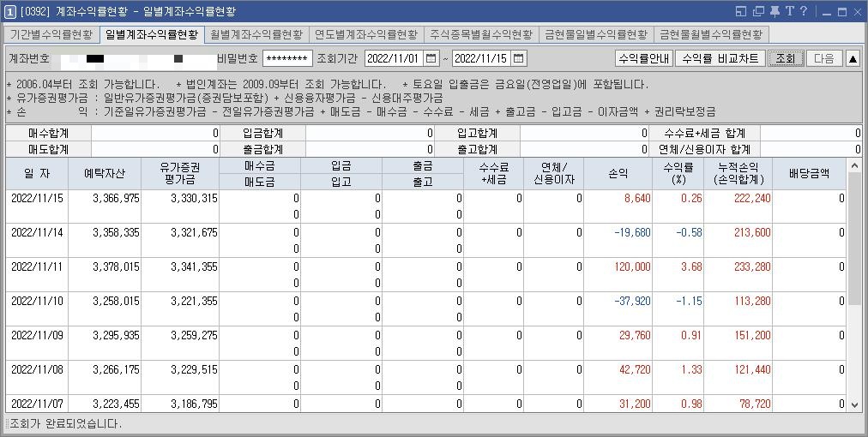The height and width of the screenshot is (437, 868).
Task: Click the 수수료+세금 column header
Action: click(494, 173)
